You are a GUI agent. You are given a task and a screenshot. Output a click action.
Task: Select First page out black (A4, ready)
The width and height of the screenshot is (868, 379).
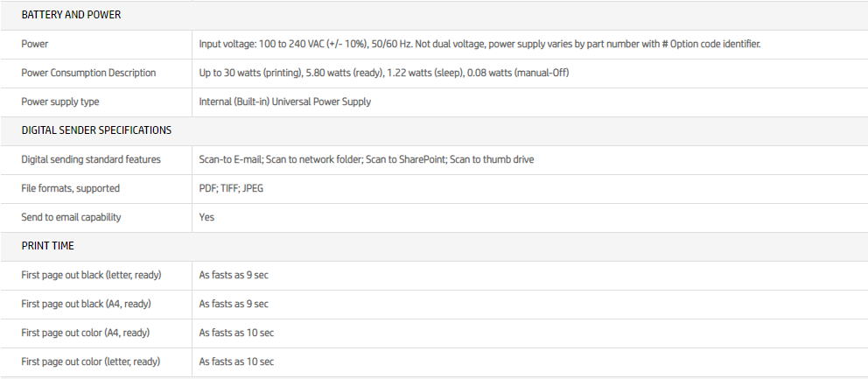[x=86, y=304]
